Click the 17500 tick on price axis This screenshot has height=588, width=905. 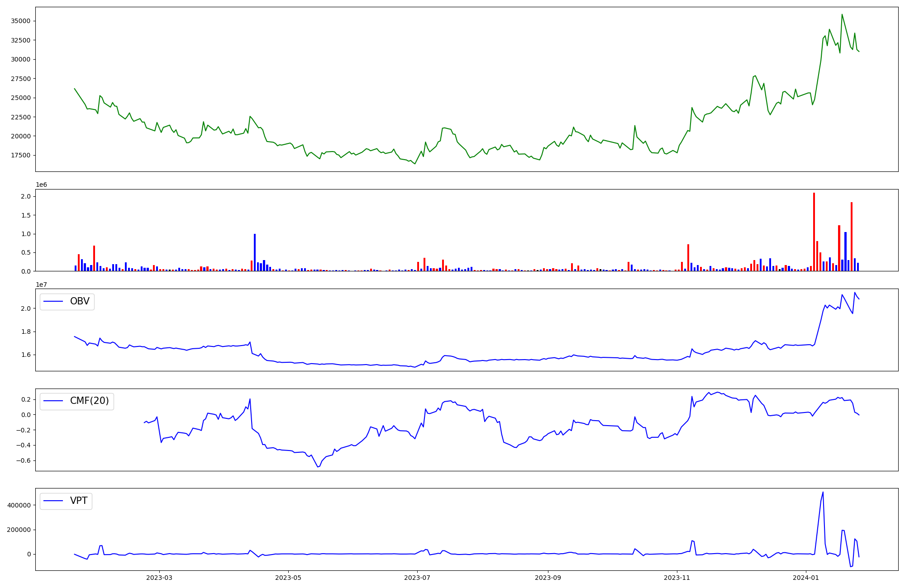[x=20, y=155]
